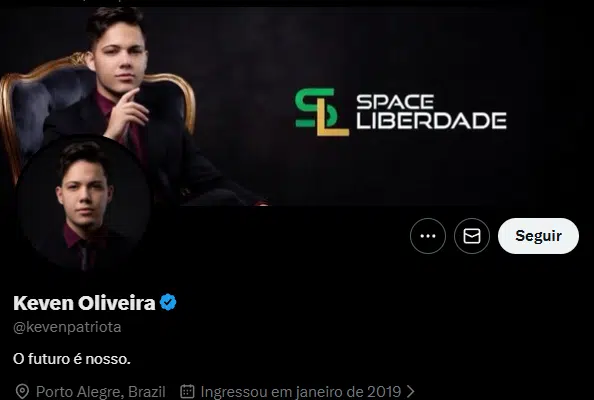Select the Porto Alegre, Brazil location text
This screenshot has height=400, width=594.
click(101, 391)
